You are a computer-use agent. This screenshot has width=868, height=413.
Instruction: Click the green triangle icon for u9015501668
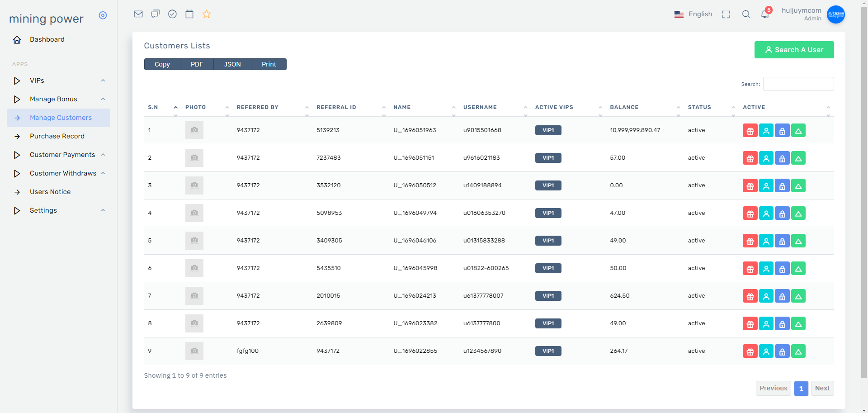[798, 131]
